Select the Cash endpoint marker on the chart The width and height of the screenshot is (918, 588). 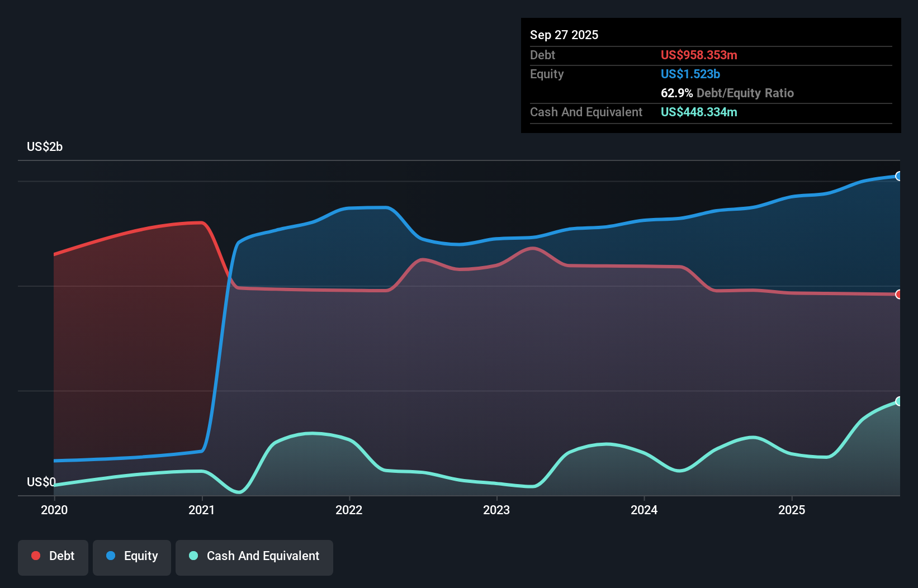pyautogui.click(x=898, y=401)
